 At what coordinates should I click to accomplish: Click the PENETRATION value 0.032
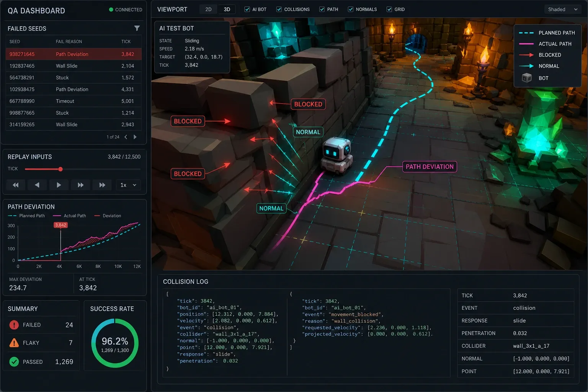(520, 333)
